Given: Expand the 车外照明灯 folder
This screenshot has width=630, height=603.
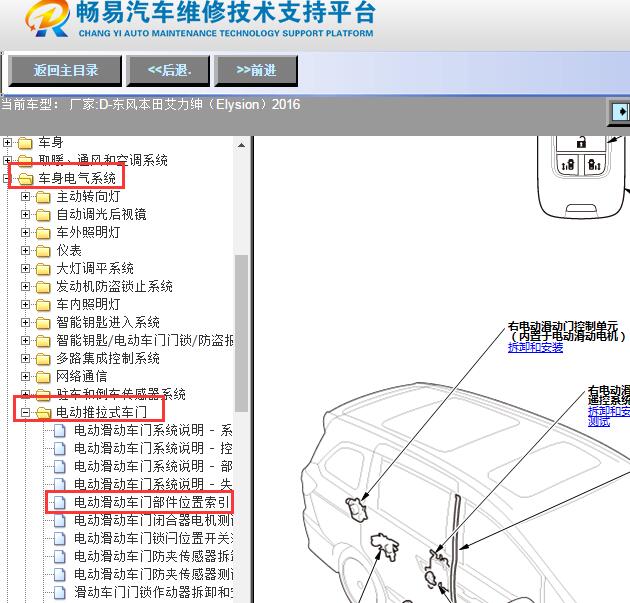Looking at the screenshot, I should tap(25, 232).
